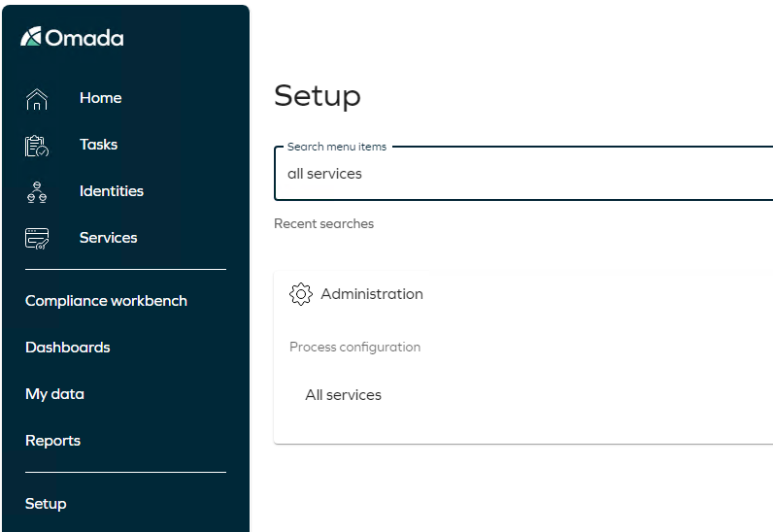Go to Reports
This screenshot has width=773, height=532.
52,441
